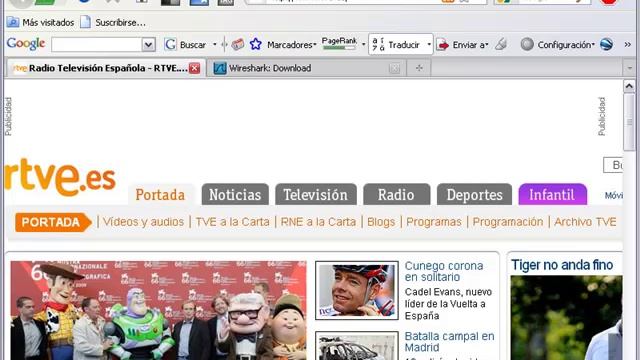The height and width of the screenshot is (360, 640).
Task: Close the Wireshark: Download tab
Action: (x=394, y=68)
